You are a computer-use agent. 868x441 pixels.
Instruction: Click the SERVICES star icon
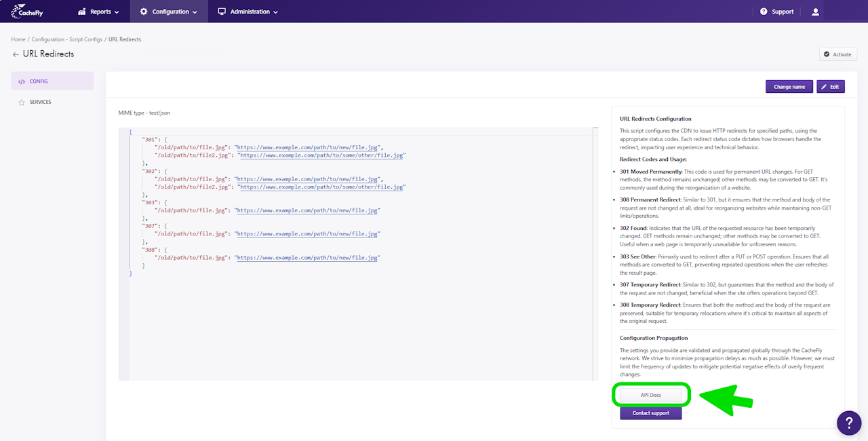pyautogui.click(x=22, y=102)
